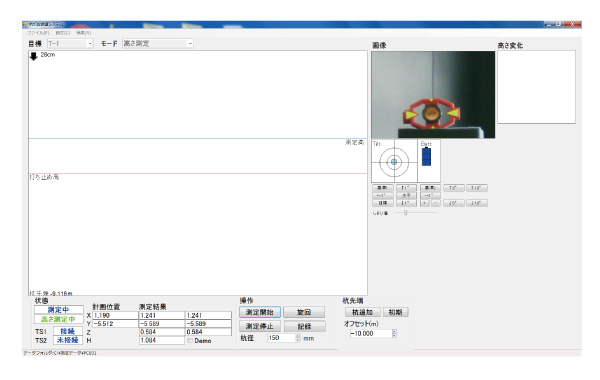600x380 pixels.
Task: Nudge aim down with the ↓1 button
Action: pyautogui.click(x=406, y=203)
